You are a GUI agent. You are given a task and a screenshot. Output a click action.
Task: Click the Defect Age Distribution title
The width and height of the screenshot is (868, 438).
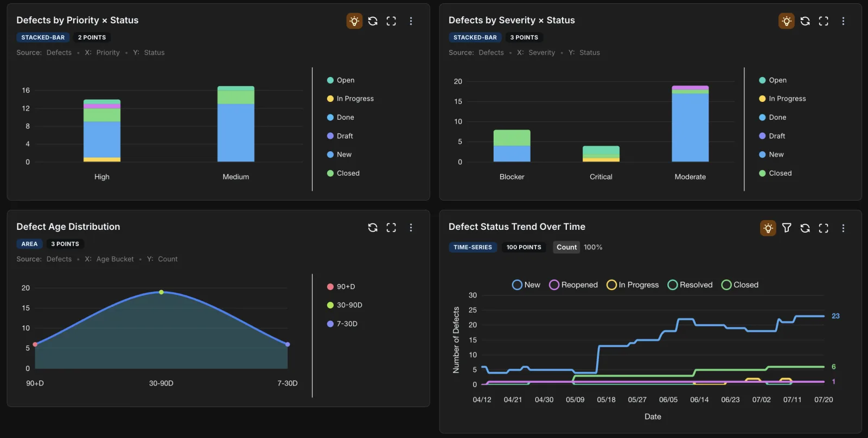[68, 227]
